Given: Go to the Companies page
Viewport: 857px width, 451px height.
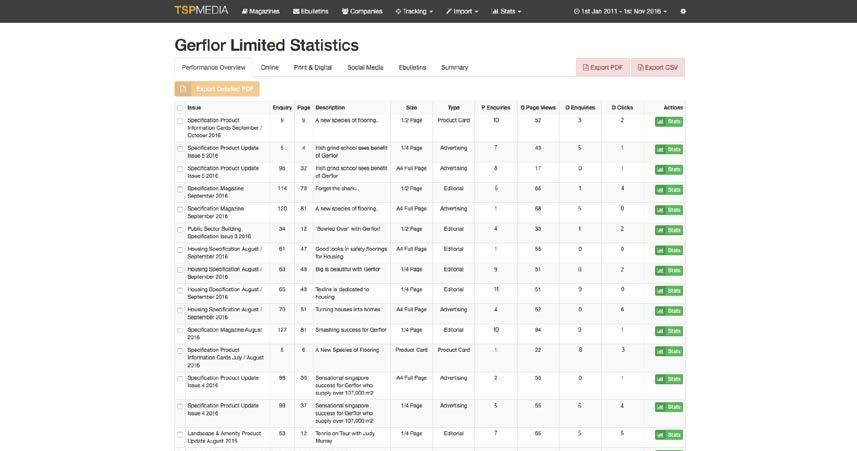Looking at the screenshot, I should point(362,11).
